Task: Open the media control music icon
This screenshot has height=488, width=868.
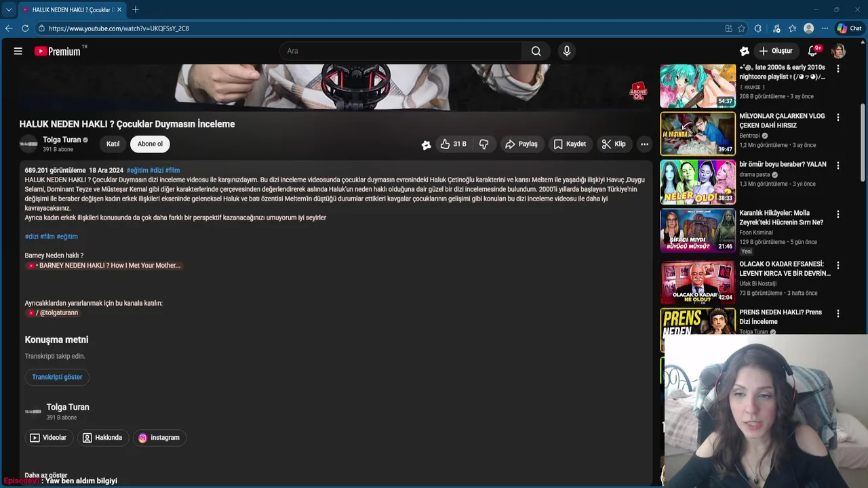Action: click(776, 28)
